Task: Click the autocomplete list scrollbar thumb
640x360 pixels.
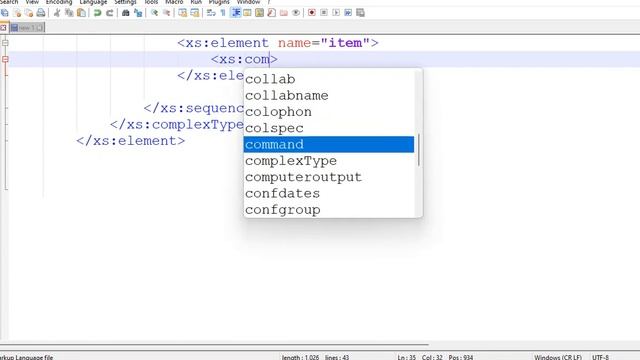Action: pyautogui.click(x=418, y=150)
